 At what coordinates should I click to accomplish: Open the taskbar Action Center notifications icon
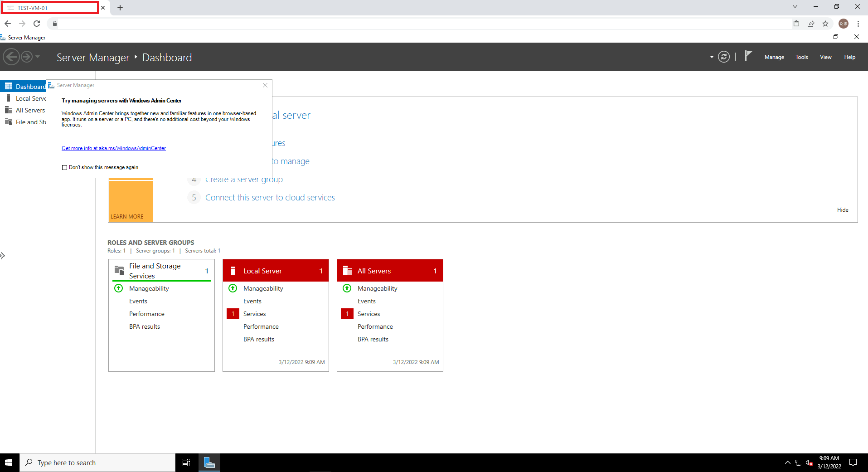(x=853, y=462)
